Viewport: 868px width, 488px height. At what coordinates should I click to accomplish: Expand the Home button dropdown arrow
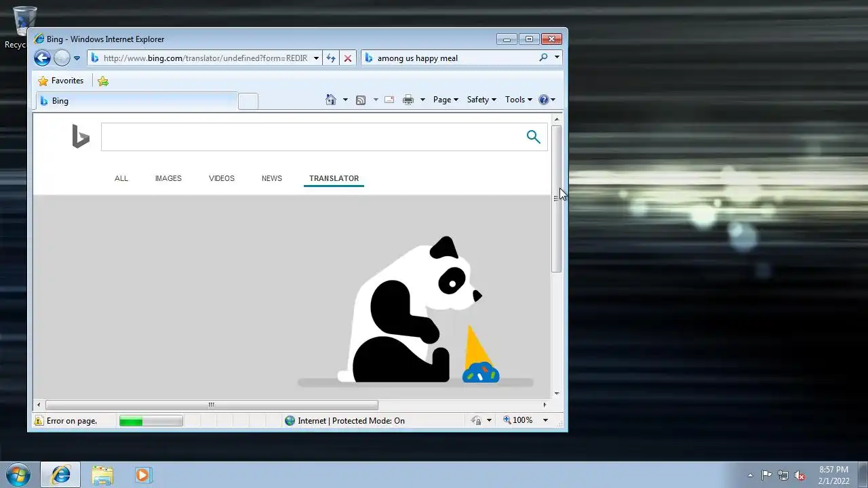pyautogui.click(x=345, y=100)
